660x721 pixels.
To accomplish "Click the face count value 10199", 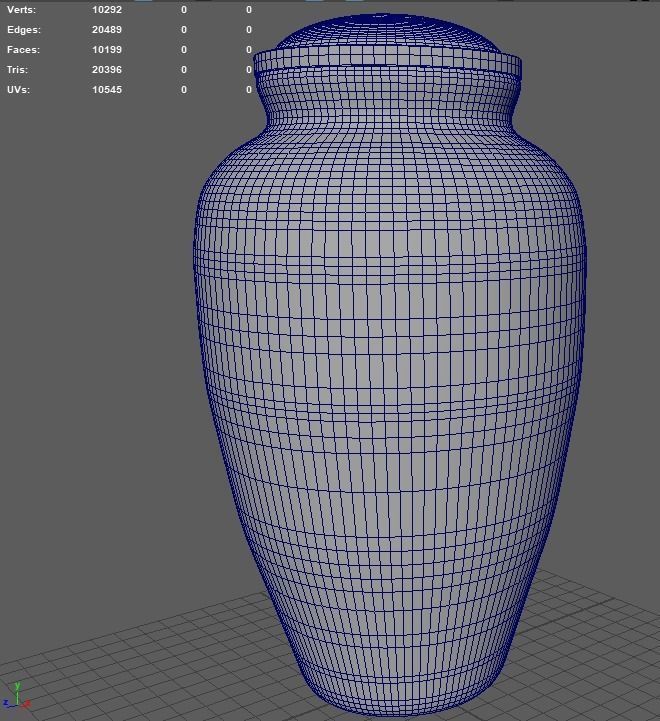I will pyautogui.click(x=107, y=50).
